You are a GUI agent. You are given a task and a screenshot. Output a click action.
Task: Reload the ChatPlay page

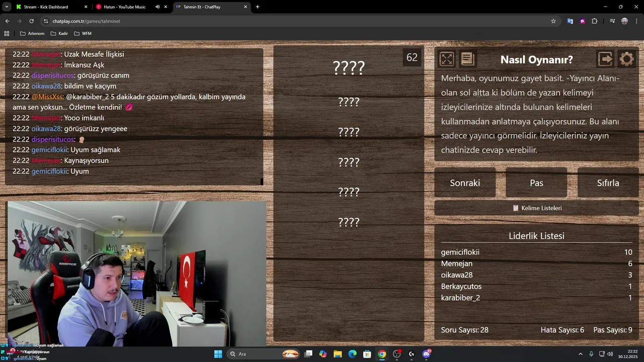[31, 21]
